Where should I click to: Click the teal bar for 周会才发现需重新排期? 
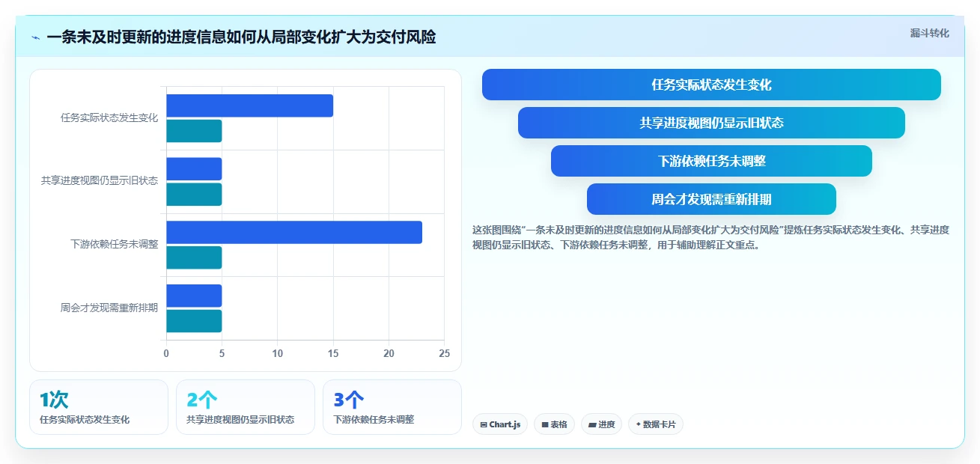tap(194, 321)
